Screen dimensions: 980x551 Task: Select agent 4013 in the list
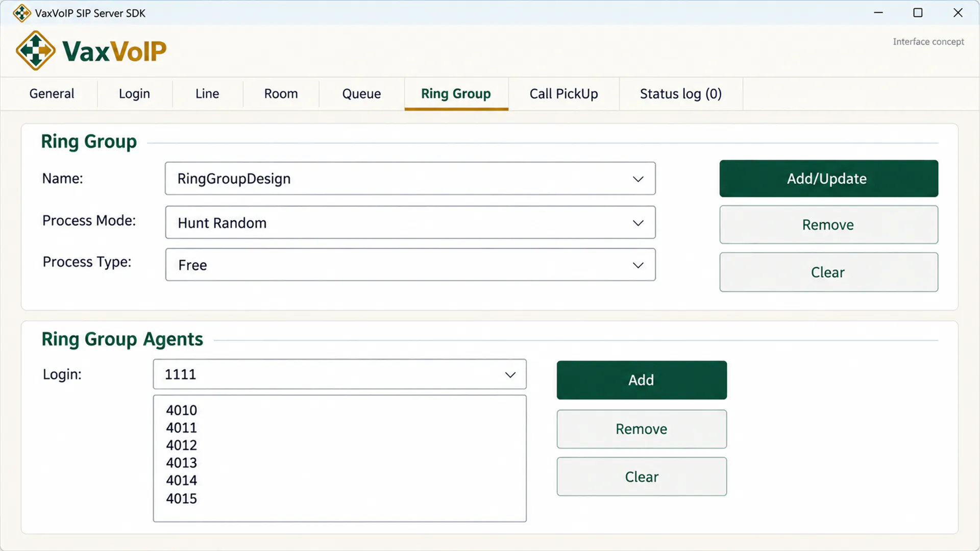click(x=181, y=463)
